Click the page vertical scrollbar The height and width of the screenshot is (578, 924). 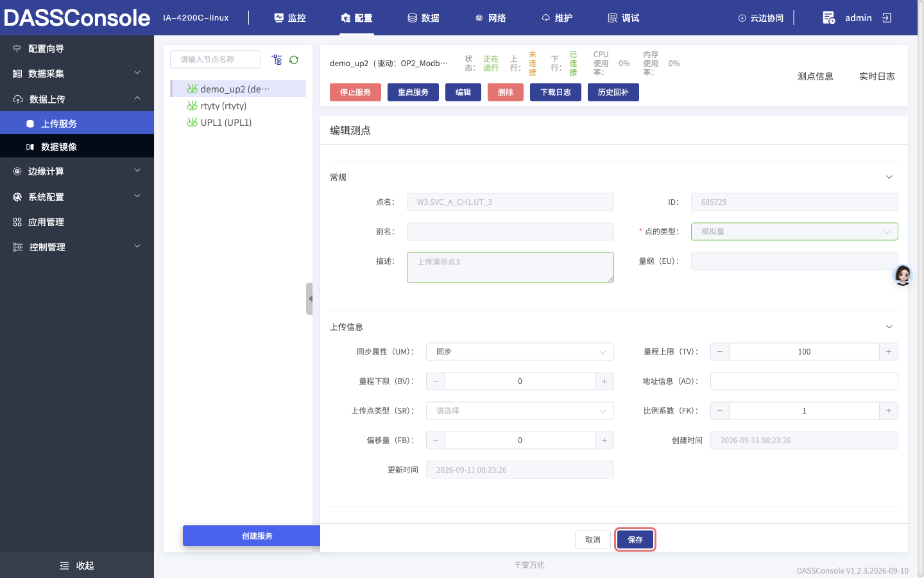click(921, 289)
